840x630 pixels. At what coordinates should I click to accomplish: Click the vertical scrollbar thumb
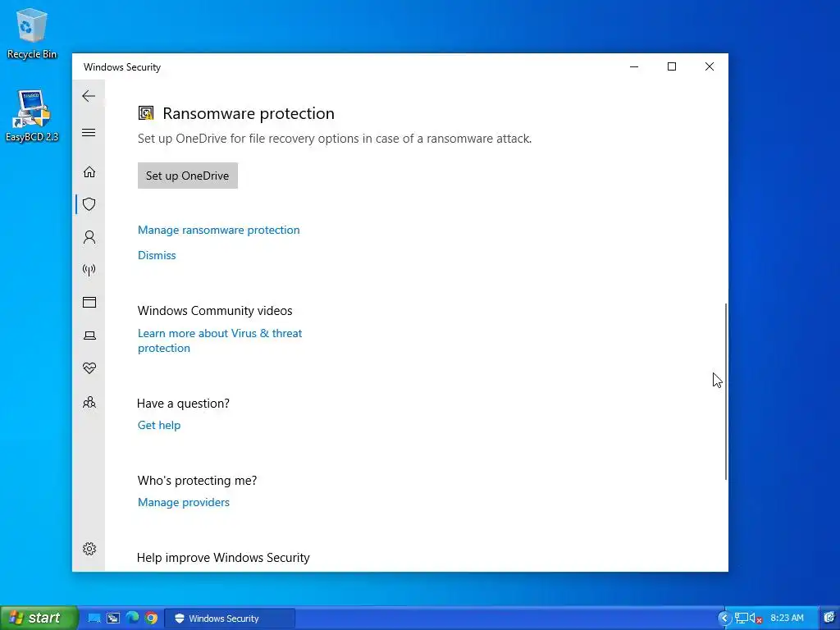[725, 391]
